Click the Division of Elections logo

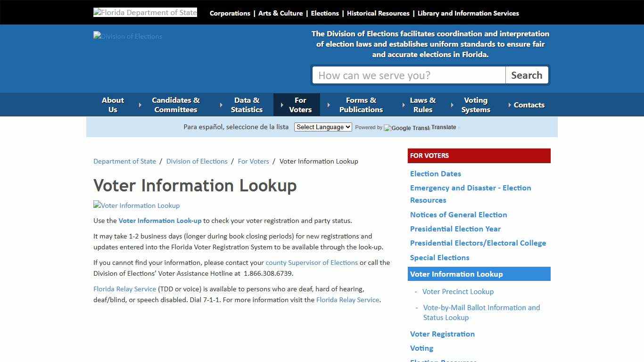127,36
